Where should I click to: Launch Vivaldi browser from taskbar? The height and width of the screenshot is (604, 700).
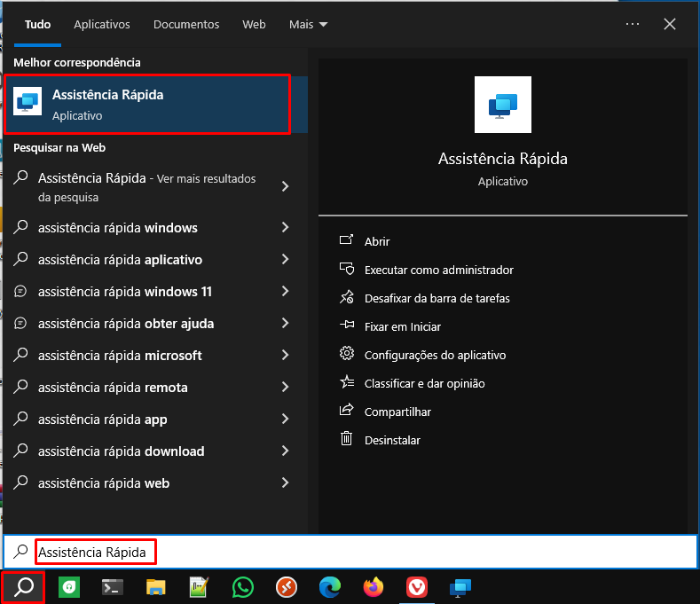417,587
